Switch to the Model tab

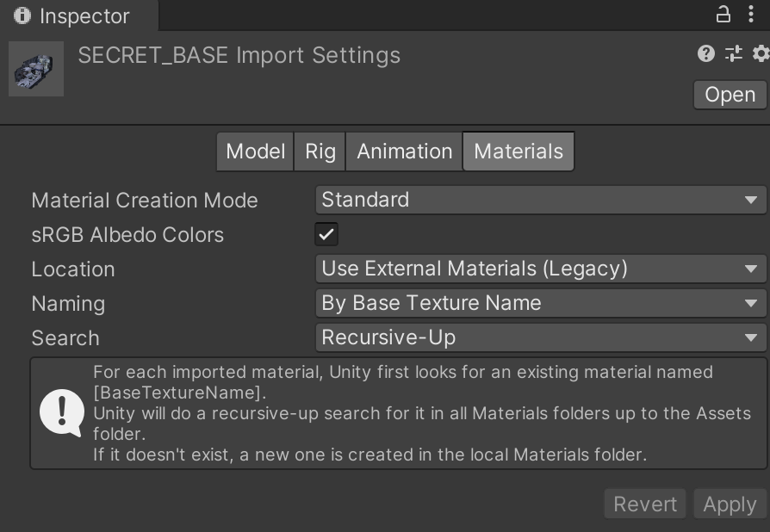[255, 152]
